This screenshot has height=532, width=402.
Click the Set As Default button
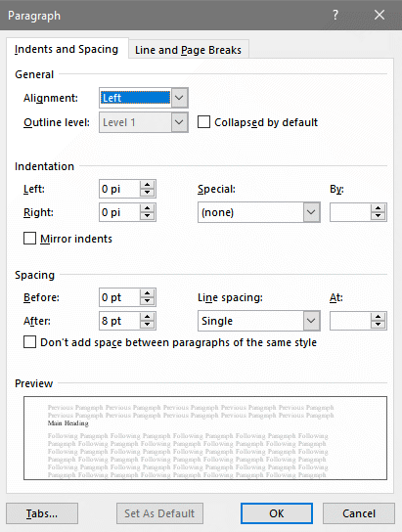pyautogui.click(x=159, y=513)
